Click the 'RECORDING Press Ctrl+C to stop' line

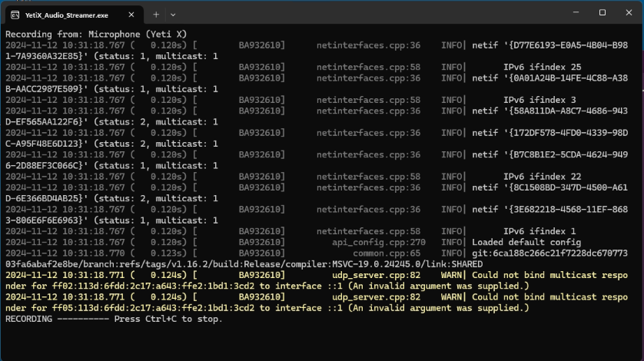pos(114,319)
